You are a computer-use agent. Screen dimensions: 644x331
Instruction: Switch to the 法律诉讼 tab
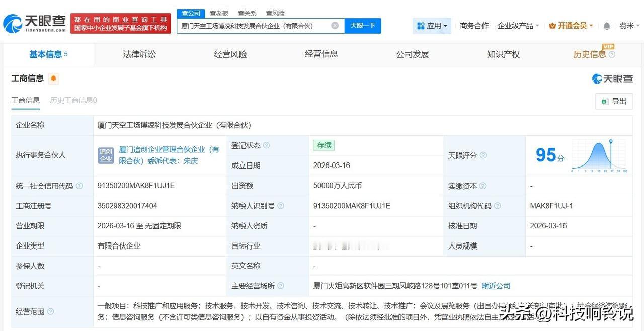point(139,54)
